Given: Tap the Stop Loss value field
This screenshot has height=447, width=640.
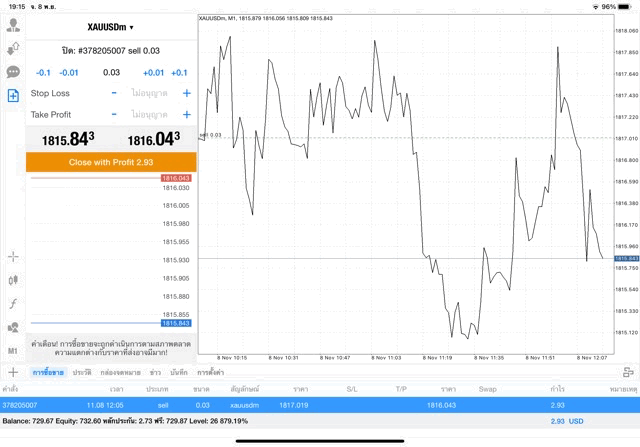Looking at the screenshot, I should [150, 93].
